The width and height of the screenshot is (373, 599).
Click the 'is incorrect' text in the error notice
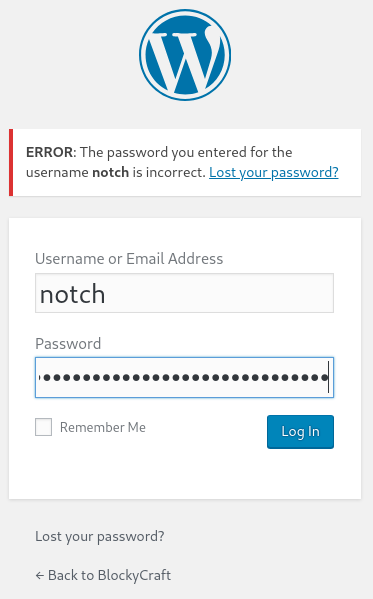169,172
